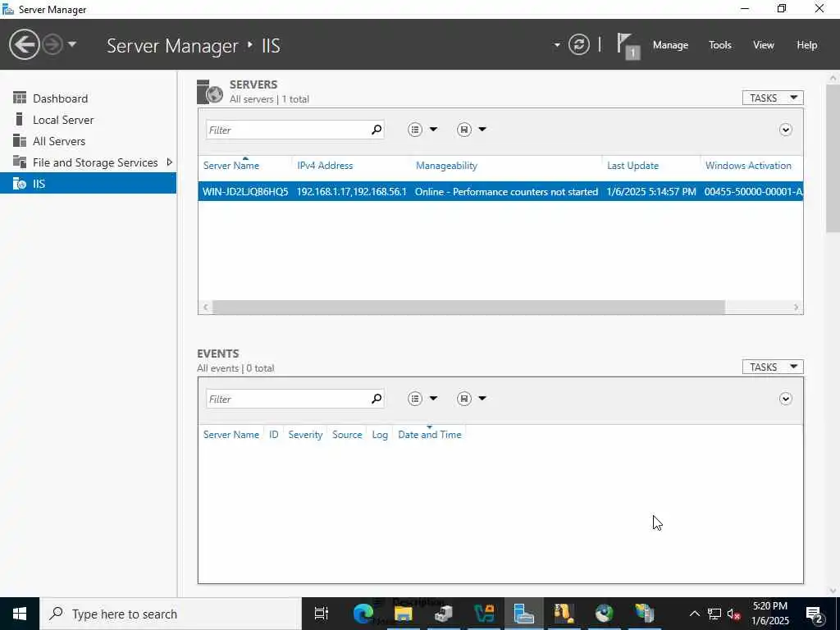Expand File and Storage Services arrow

169,162
